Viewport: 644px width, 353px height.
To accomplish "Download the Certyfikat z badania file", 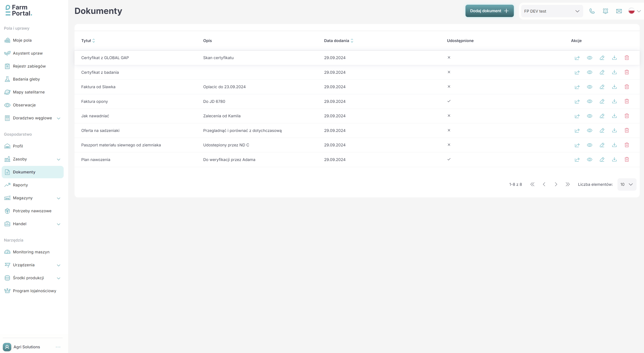I will pos(614,72).
